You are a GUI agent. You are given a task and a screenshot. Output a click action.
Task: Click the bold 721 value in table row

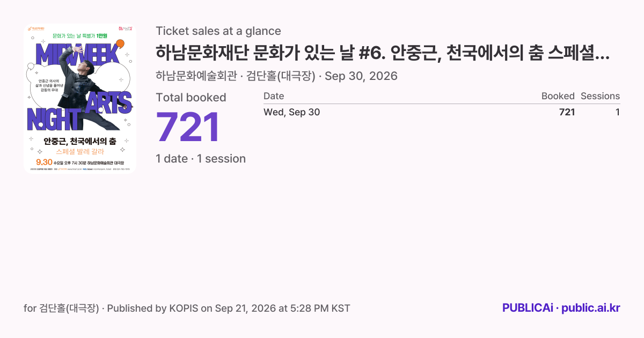click(567, 112)
